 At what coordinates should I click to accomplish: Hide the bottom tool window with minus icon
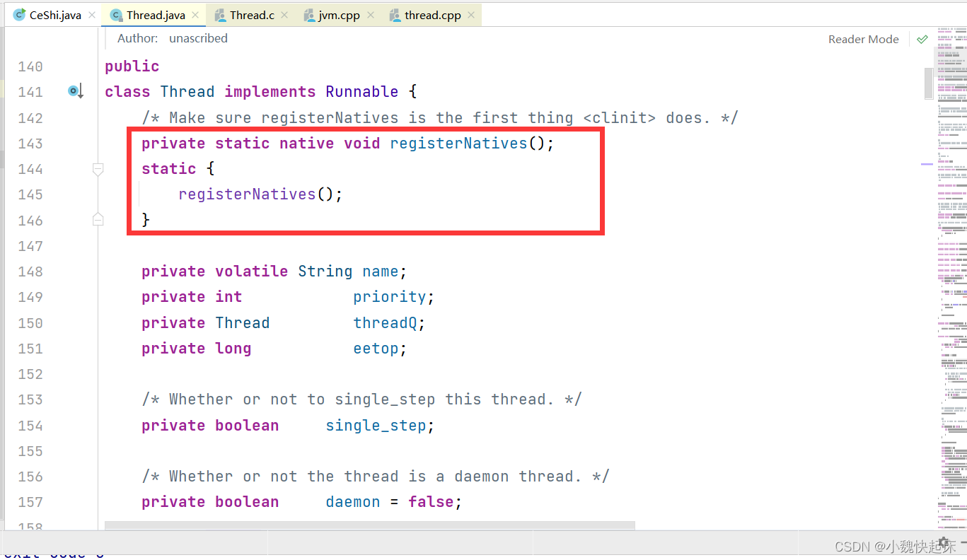point(963,541)
